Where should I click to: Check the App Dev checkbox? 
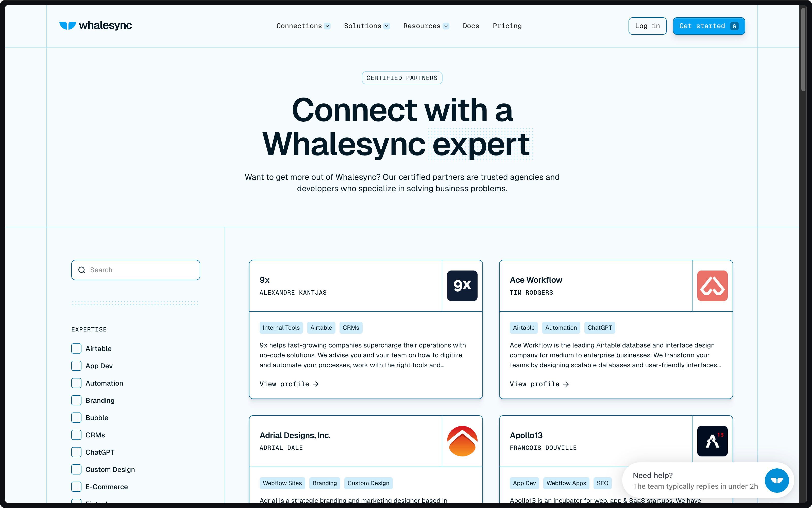point(76,366)
